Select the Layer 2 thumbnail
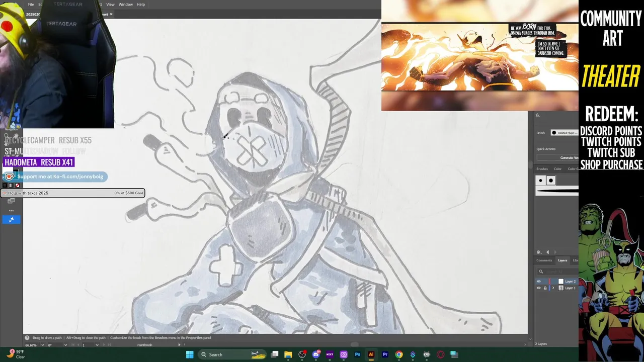The height and width of the screenshot is (362, 644). (x=561, y=282)
